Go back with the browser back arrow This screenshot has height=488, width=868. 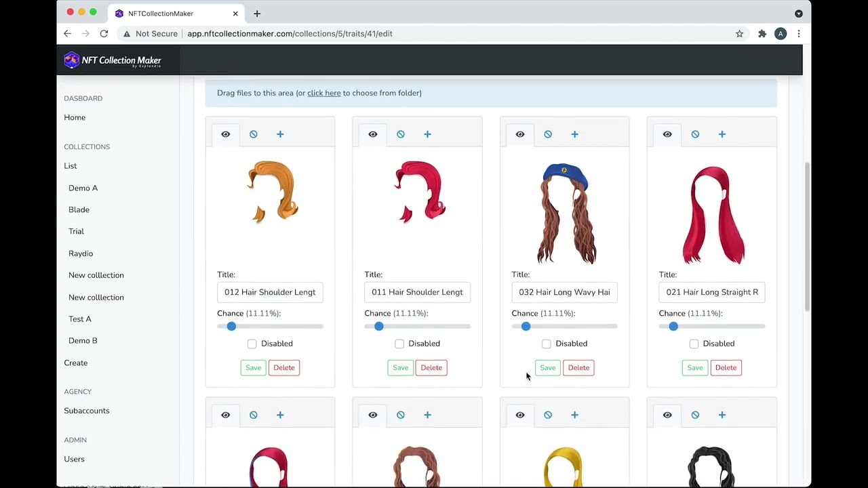tap(67, 33)
